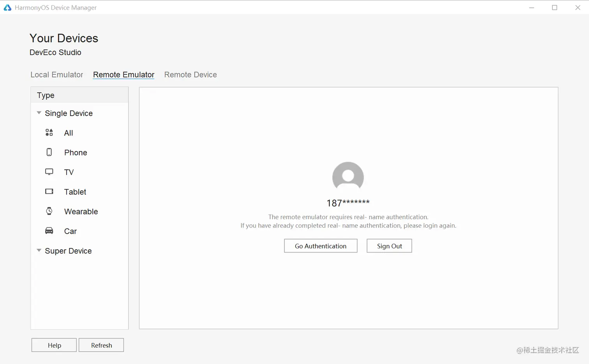The height and width of the screenshot is (364, 589).
Task: Pick the TV type label
Action: (x=69, y=172)
